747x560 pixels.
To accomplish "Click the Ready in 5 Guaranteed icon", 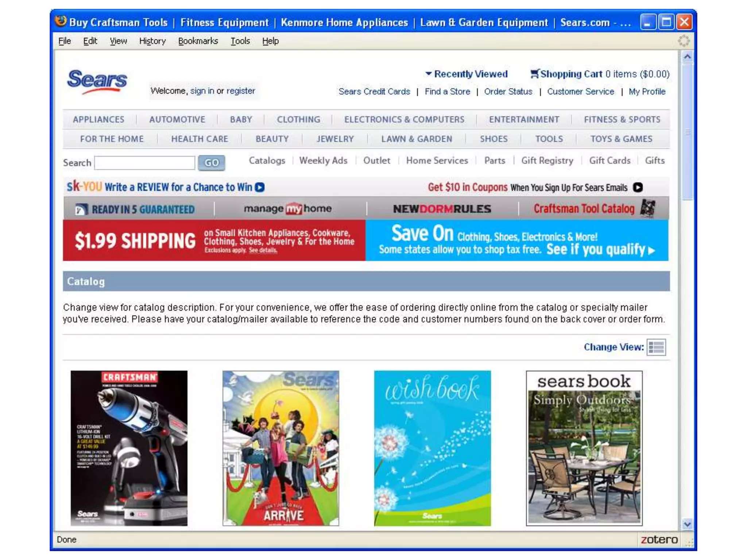I will click(81, 209).
